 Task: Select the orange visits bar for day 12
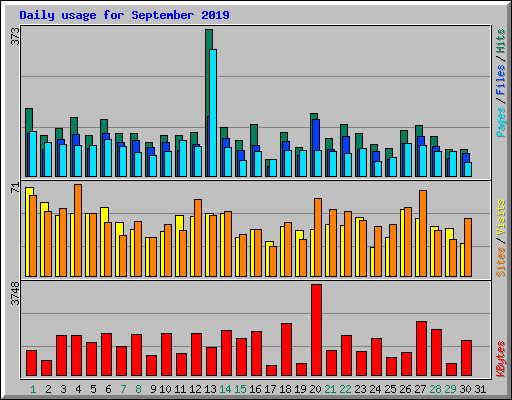[x=198, y=238]
